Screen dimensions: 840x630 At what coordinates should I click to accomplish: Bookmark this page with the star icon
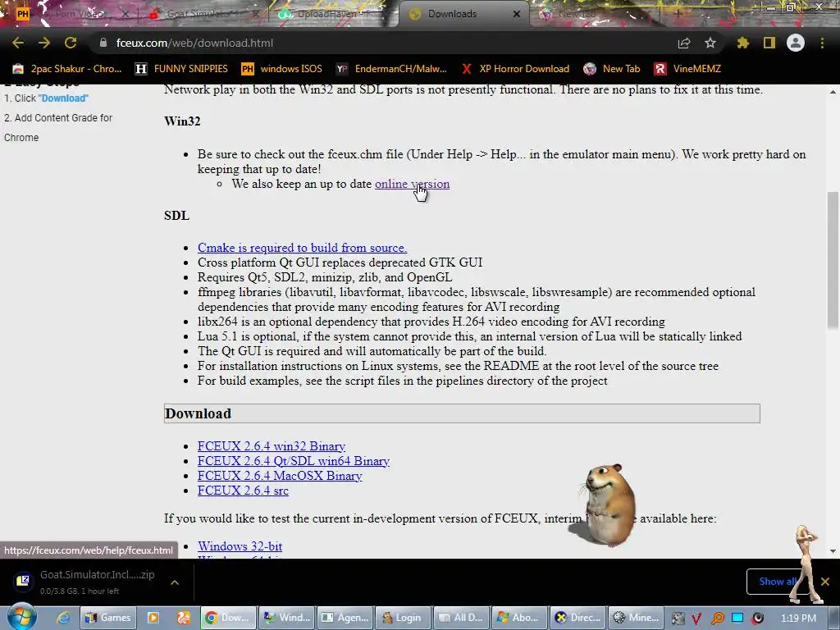[x=710, y=43]
